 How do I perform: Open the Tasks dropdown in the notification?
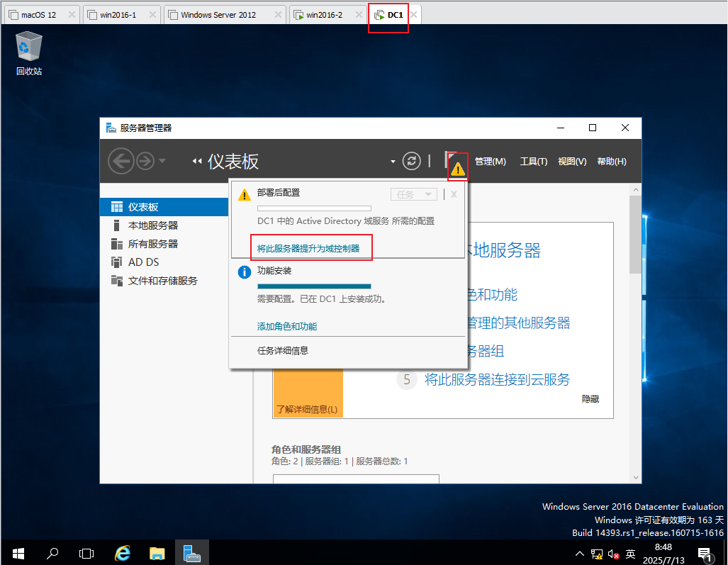(414, 194)
